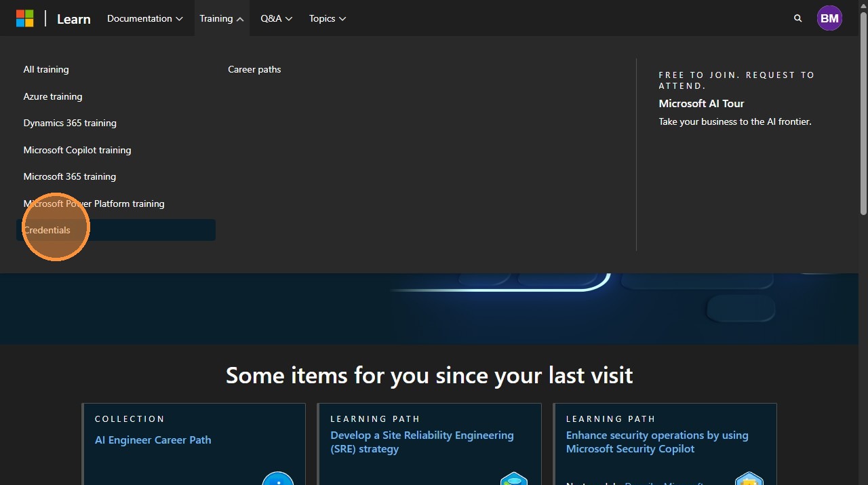Open AI Engineer Career Path collection
868x485 pixels.
point(153,440)
